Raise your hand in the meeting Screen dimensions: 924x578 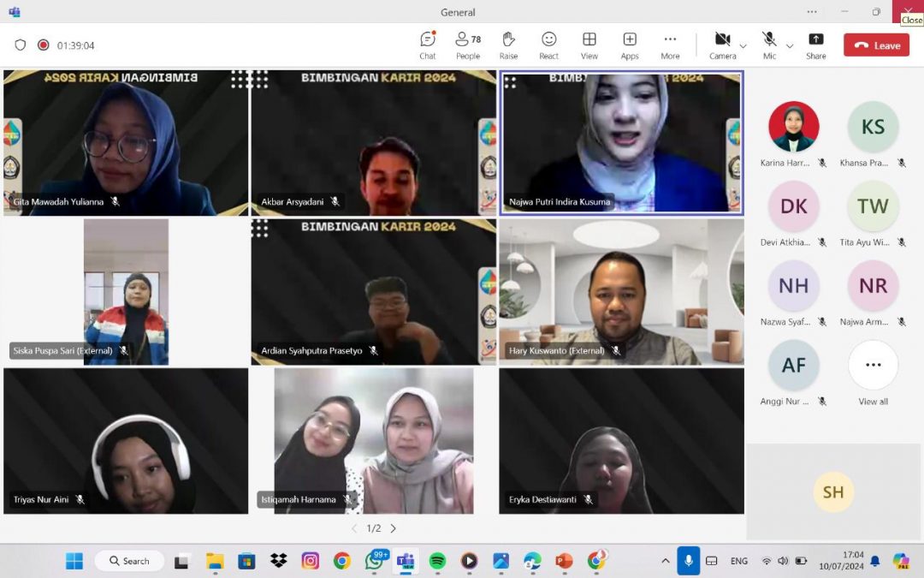508,45
